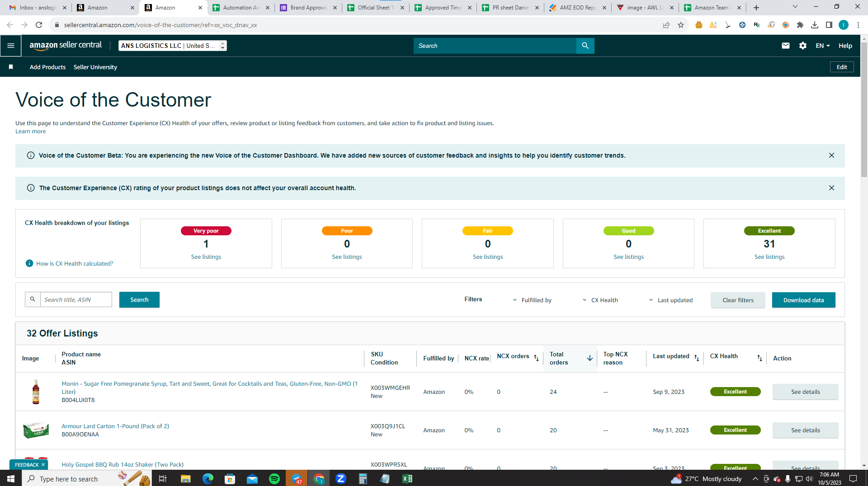This screenshot has height=486, width=868.
Task: Open See listings under Poor card
Action: click(x=347, y=257)
